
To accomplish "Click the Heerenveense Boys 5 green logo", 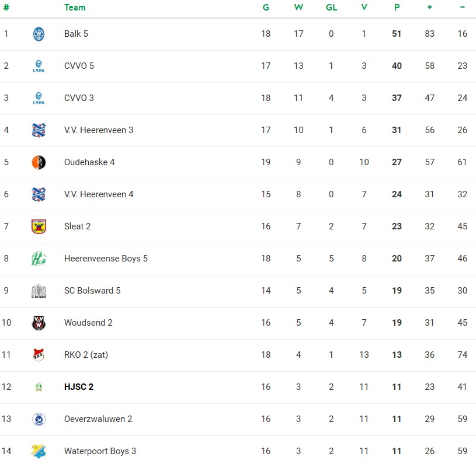I will (39, 259).
